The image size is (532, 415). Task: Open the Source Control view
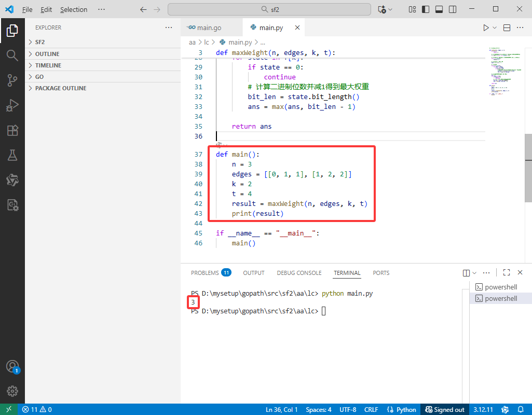pos(12,80)
